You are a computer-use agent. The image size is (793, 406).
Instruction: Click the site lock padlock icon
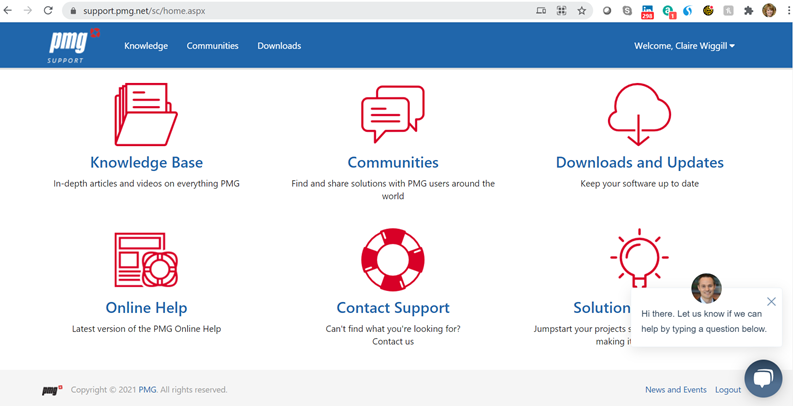coord(73,11)
